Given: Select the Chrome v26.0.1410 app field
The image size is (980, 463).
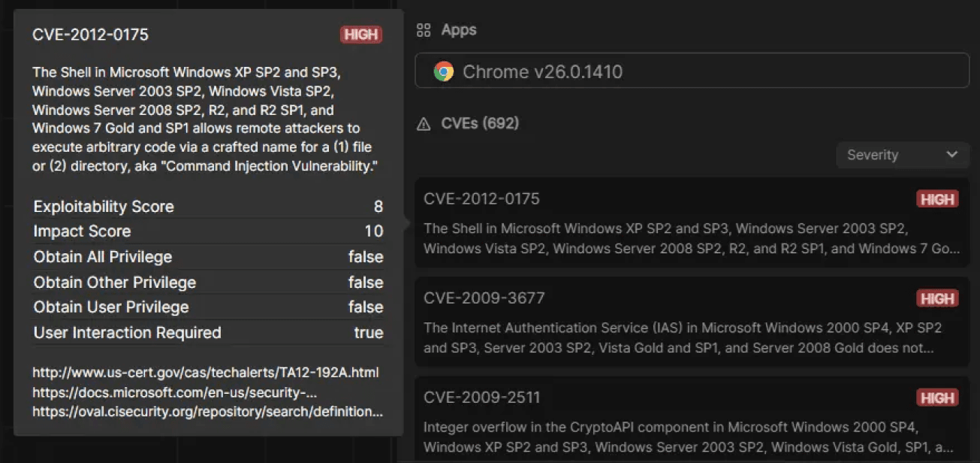Looking at the screenshot, I should point(692,72).
